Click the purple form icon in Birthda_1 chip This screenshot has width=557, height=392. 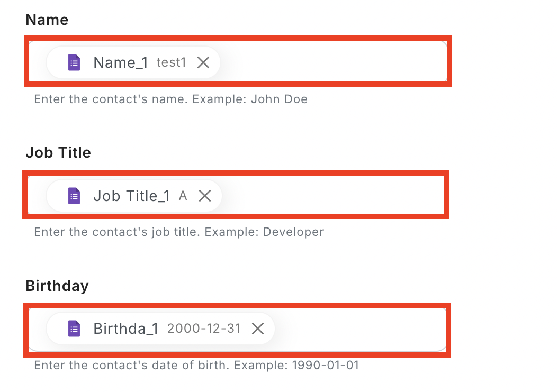[x=74, y=329]
